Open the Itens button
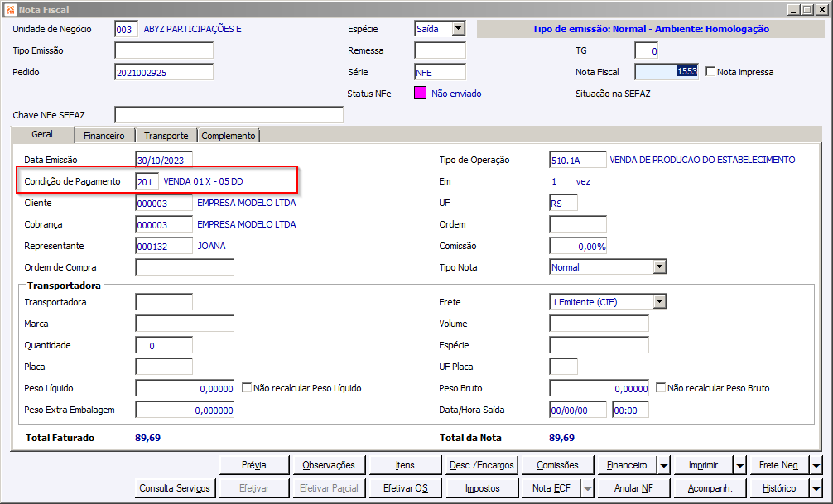Screen dimensions: 833x504 (x=405, y=465)
